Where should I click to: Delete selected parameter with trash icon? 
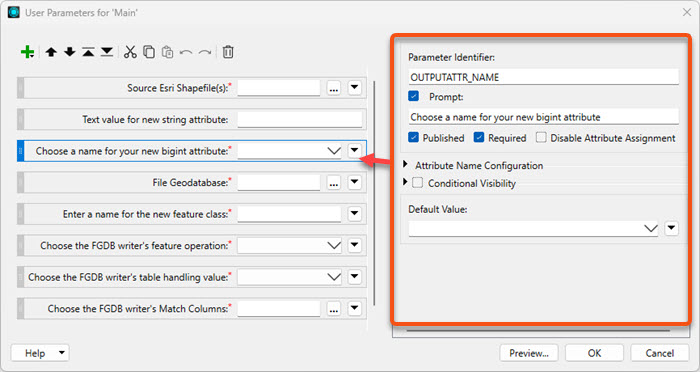[x=228, y=52]
